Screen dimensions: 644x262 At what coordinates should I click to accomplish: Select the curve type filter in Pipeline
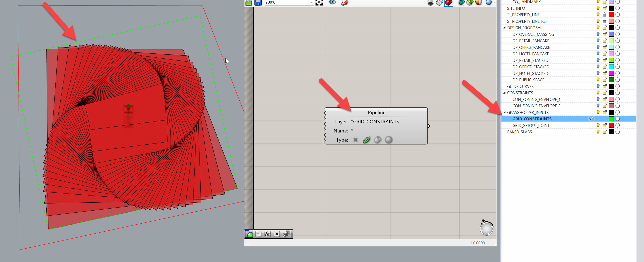coord(366,140)
